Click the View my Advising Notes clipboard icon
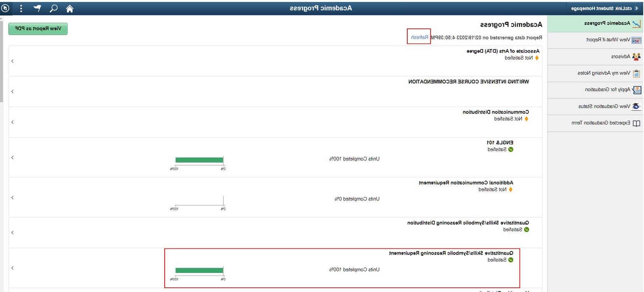The height and width of the screenshot is (292, 644). 636,73
